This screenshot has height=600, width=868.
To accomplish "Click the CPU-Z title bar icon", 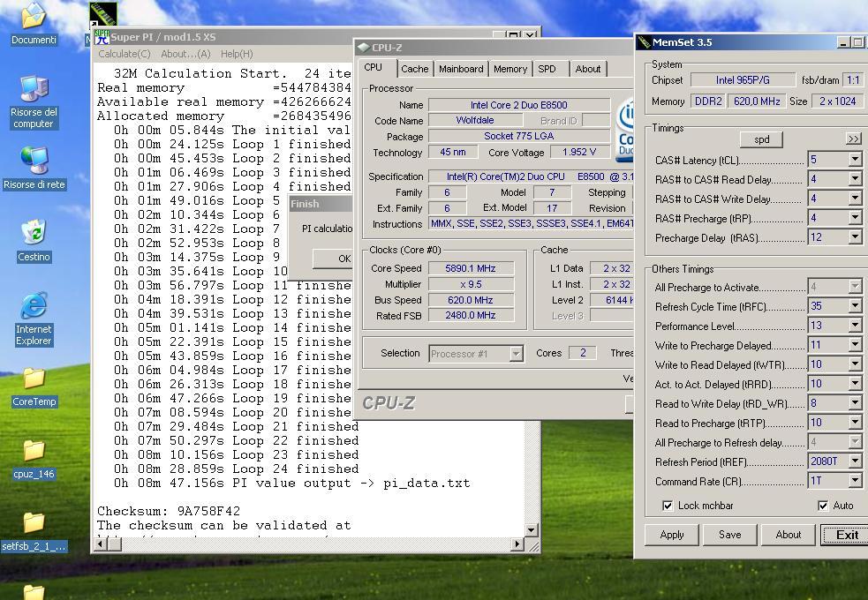I will [x=364, y=48].
